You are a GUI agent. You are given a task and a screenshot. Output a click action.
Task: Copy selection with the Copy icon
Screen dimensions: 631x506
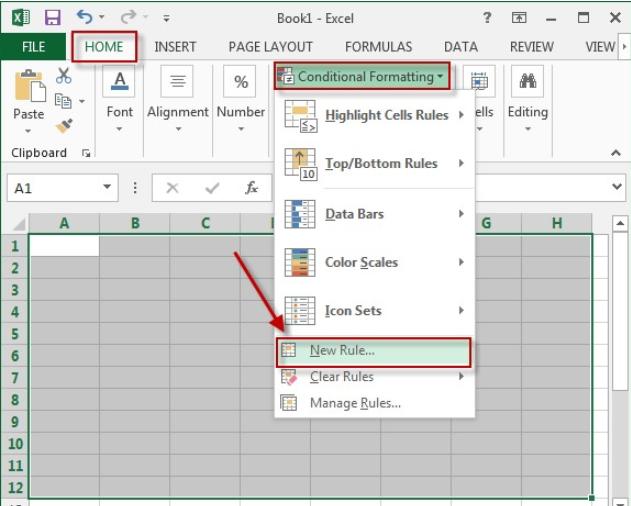pos(63,101)
